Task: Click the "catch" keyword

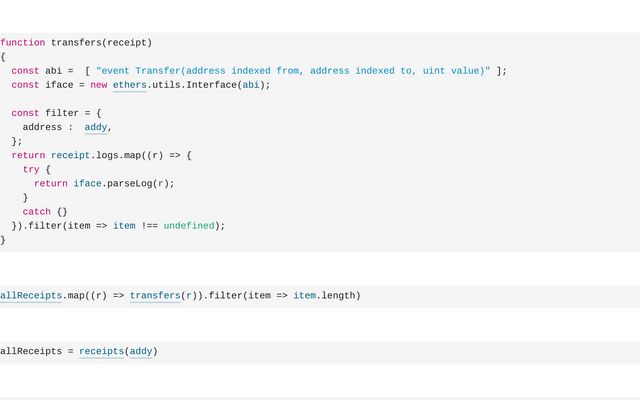Action: (36, 212)
